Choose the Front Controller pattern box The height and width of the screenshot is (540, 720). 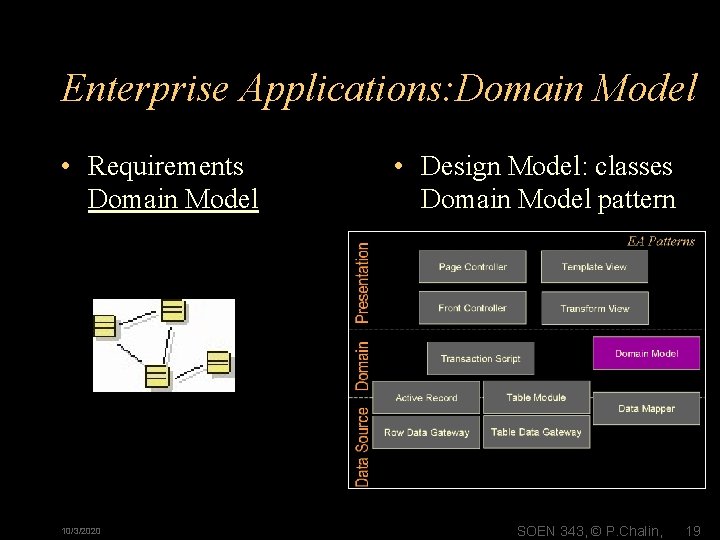pyautogui.click(x=472, y=308)
